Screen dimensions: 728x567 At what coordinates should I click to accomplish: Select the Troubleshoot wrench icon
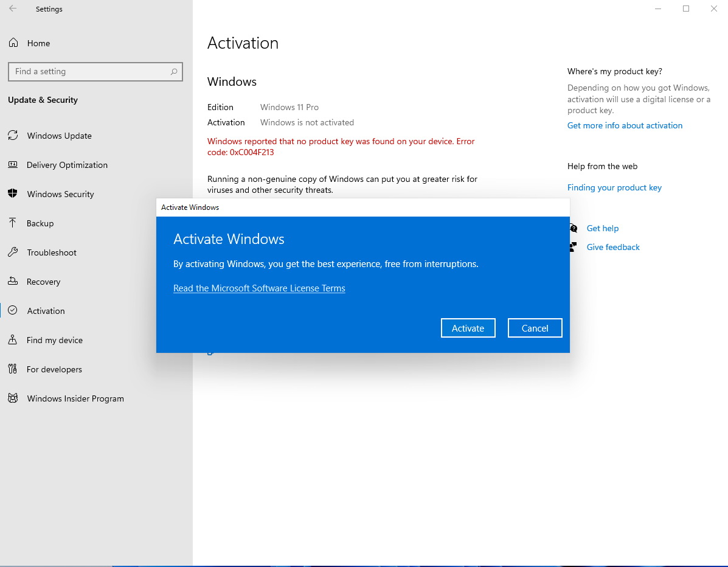(13, 252)
